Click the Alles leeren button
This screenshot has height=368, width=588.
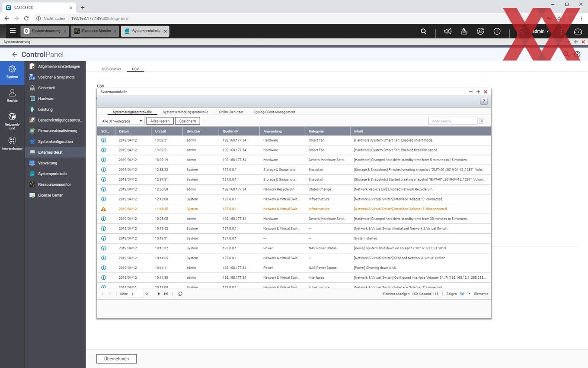tap(160, 121)
